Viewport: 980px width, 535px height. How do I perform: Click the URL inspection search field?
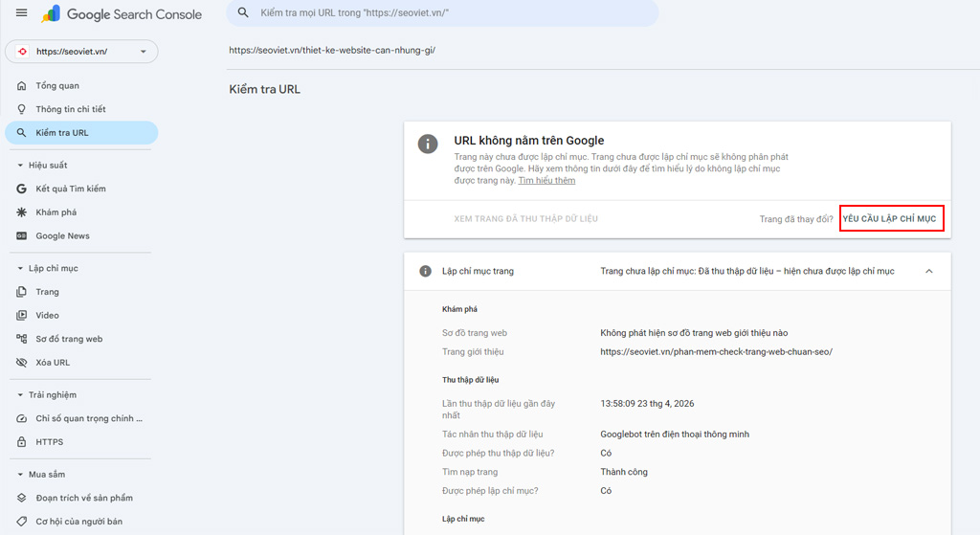pos(442,12)
